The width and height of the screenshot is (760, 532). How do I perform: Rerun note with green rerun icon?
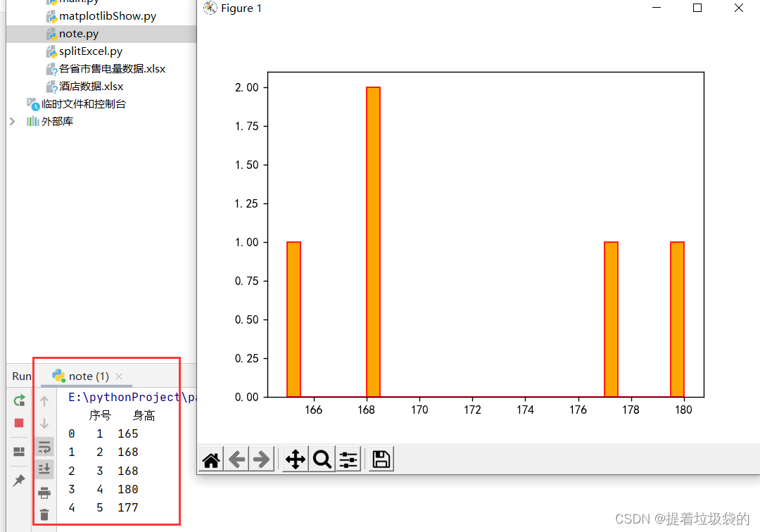[19, 400]
